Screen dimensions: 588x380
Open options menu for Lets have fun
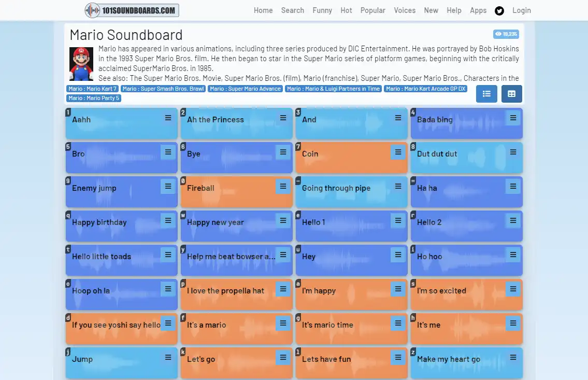(398, 358)
